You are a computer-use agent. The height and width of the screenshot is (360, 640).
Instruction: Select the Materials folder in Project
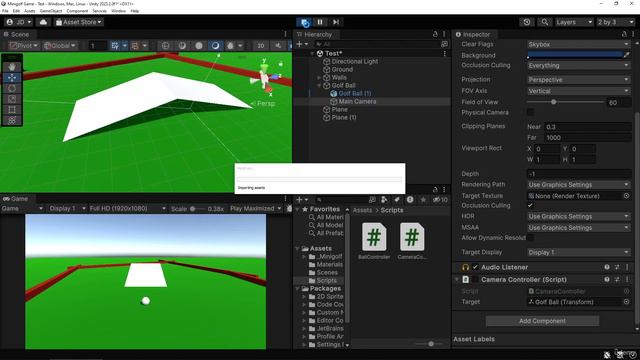click(329, 264)
